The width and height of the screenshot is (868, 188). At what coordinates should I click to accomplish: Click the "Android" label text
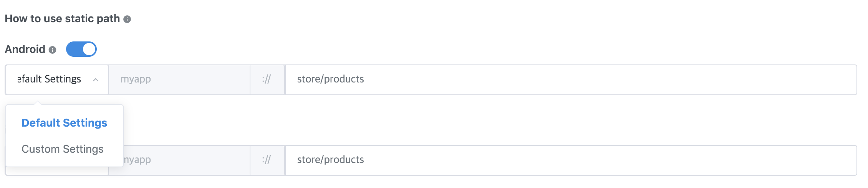[25, 49]
